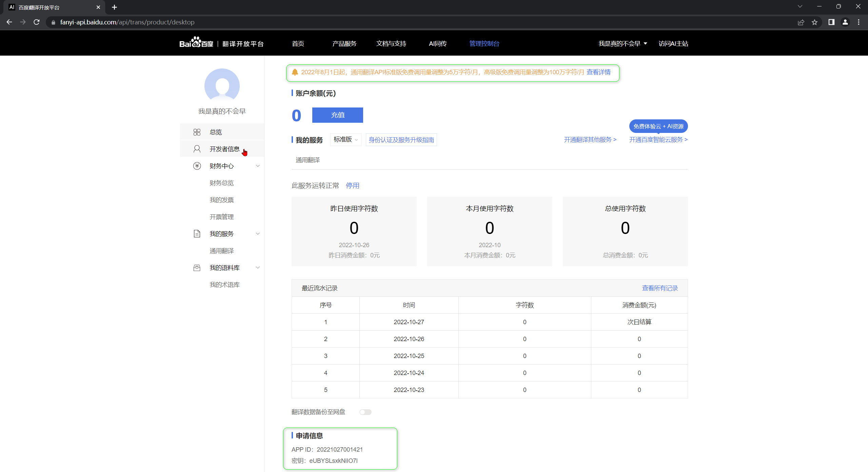Click the user avatar picture
The width and height of the screenshot is (868, 472).
click(222, 85)
